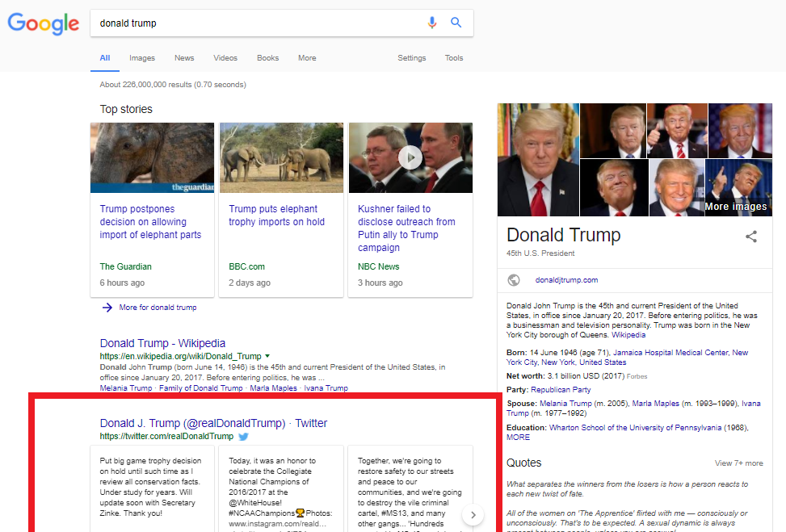Expand the Wikipedia result URL dropdown arrow
The height and width of the screenshot is (532, 786).
(x=267, y=356)
